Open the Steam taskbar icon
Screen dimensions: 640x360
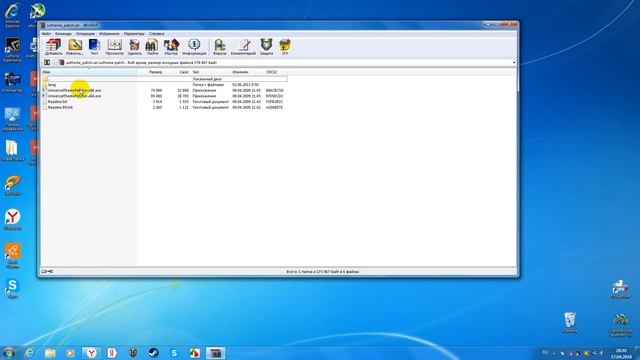pos(153,353)
